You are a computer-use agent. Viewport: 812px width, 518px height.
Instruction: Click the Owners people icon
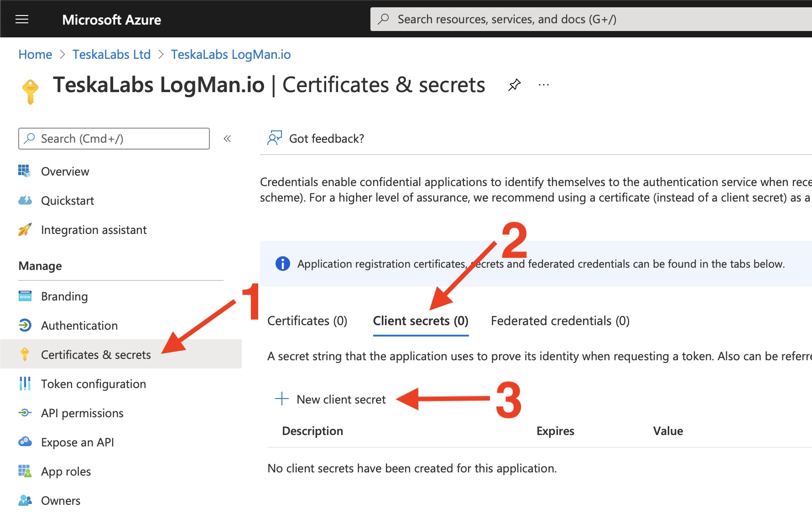click(25, 500)
